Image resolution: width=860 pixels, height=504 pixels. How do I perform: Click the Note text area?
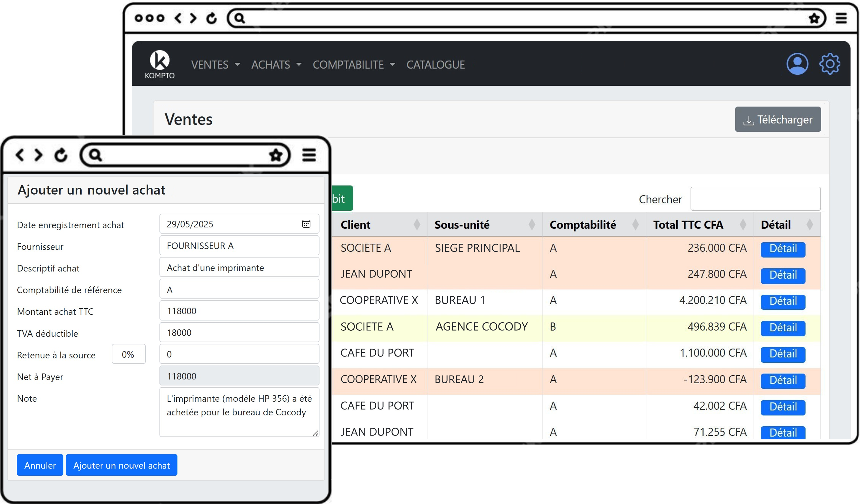(239, 412)
